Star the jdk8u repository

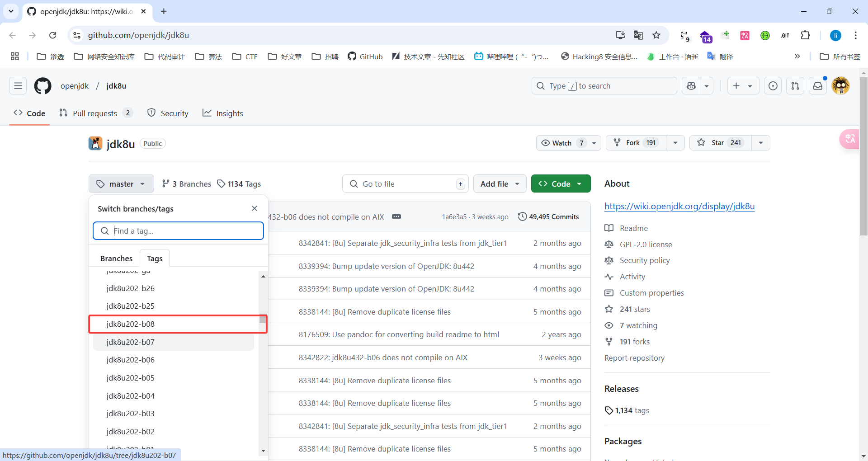[721, 143]
